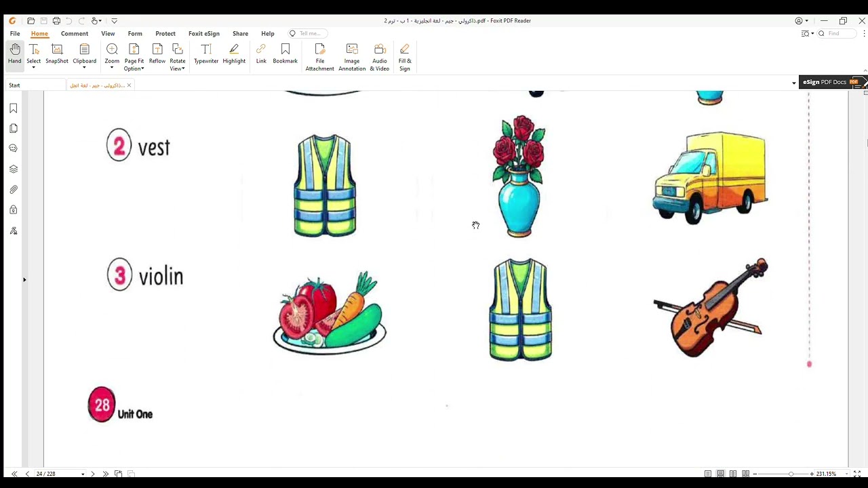Switch to continuous page view

[720, 474]
